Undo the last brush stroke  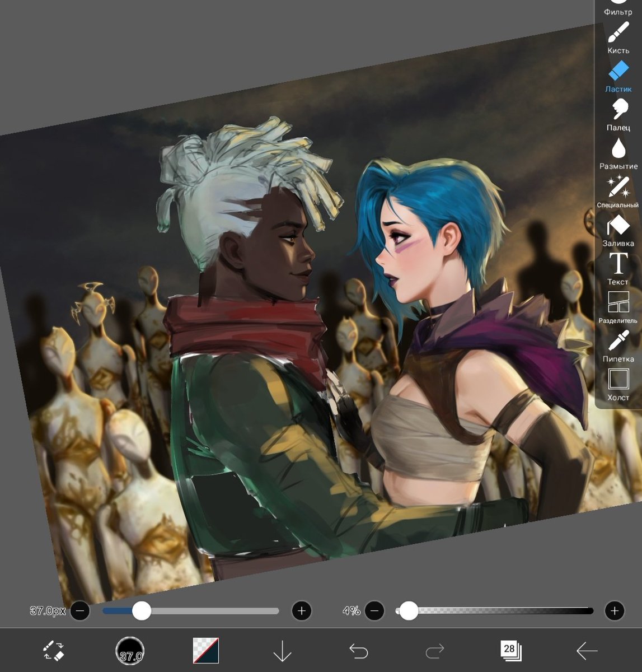[x=360, y=651]
